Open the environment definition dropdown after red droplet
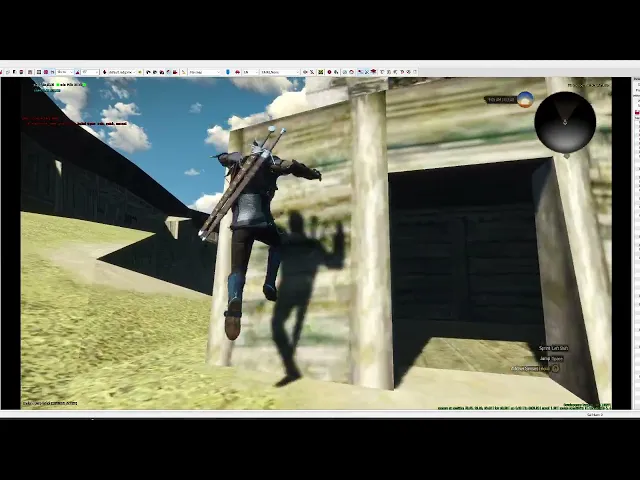The image size is (640, 480). click(122, 72)
